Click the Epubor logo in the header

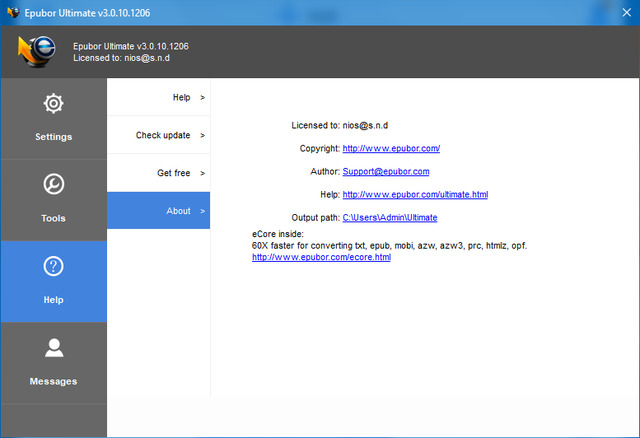pyautogui.click(x=37, y=51)
